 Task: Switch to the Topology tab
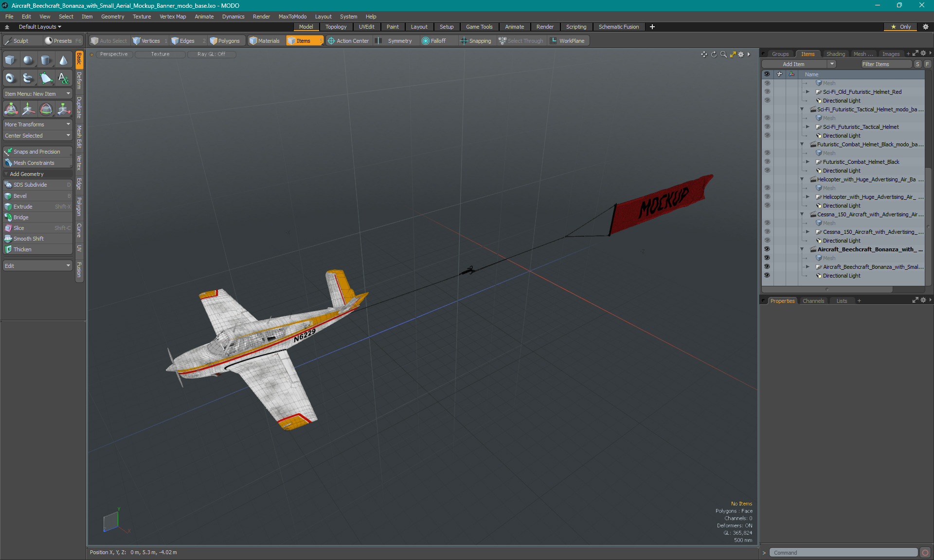[x=336, y=27]
